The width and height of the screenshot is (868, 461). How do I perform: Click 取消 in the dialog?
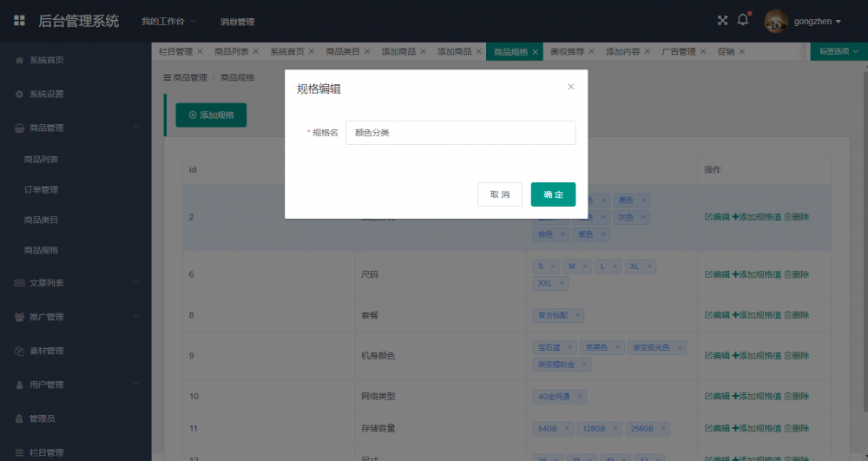point(500,194)
